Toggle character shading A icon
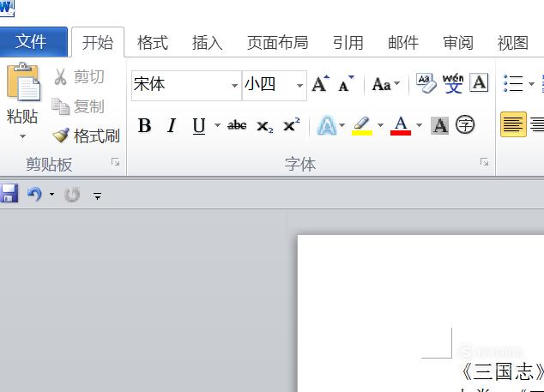This screenshot has height=392, width=544. (x=439, y=125)
